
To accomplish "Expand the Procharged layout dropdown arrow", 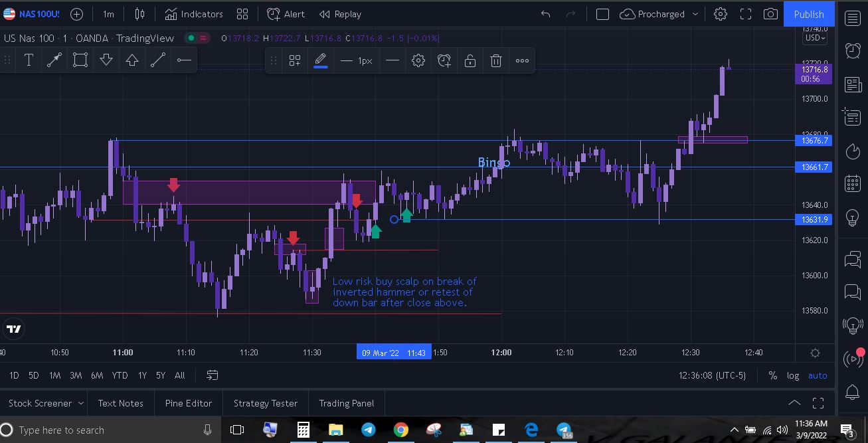I will 695,14.
